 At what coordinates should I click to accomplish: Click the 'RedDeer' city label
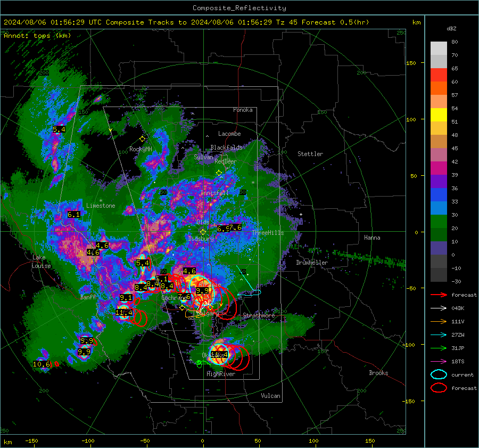[x=226, y=161]
